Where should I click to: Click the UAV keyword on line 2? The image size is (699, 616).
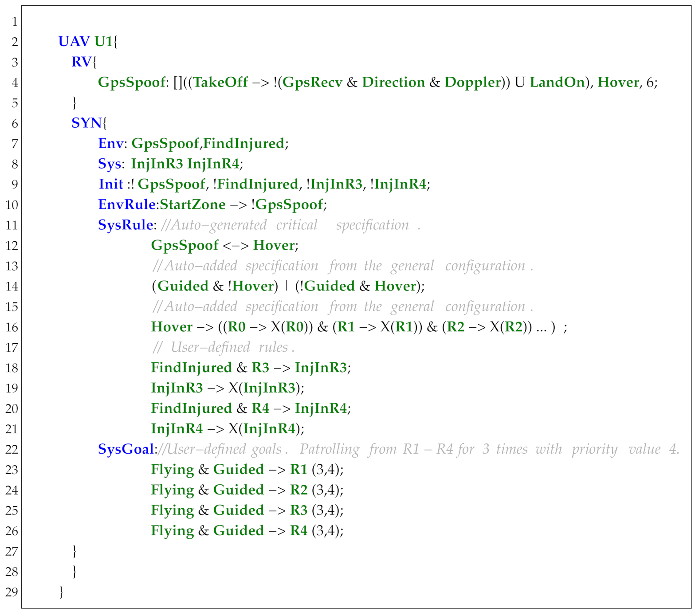pyautogui.click(x=74, y=42)
